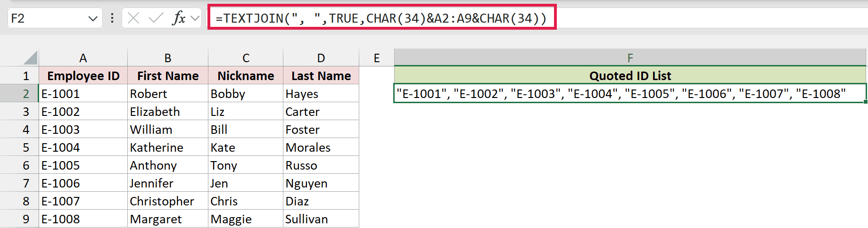Select row 5 header

[19, 147]
